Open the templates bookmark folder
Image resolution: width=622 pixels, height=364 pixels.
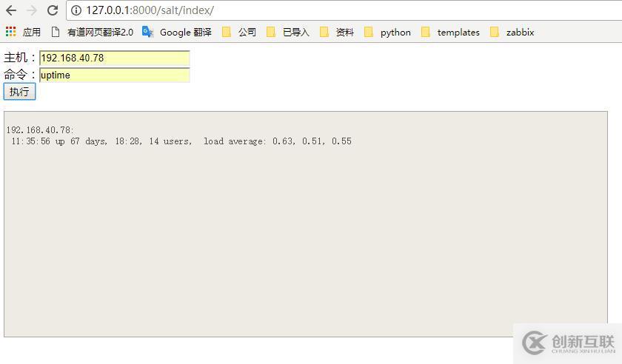pos(450,32)
